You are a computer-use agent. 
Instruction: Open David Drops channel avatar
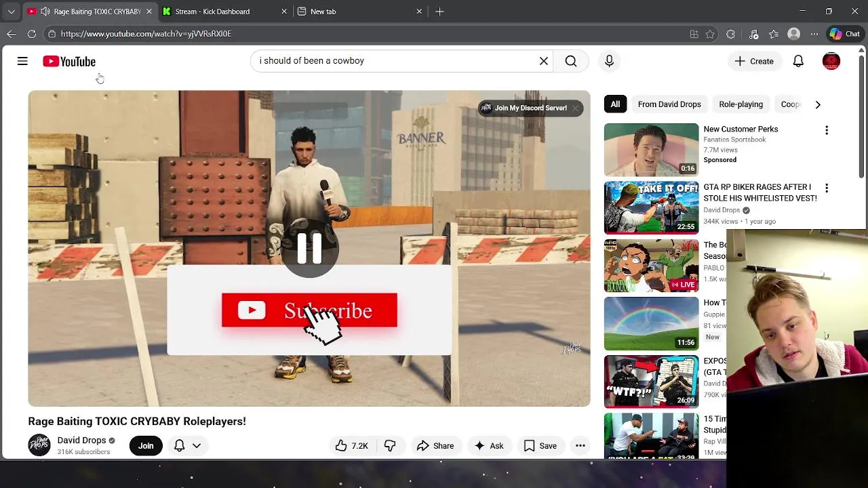tap(39, 445)
